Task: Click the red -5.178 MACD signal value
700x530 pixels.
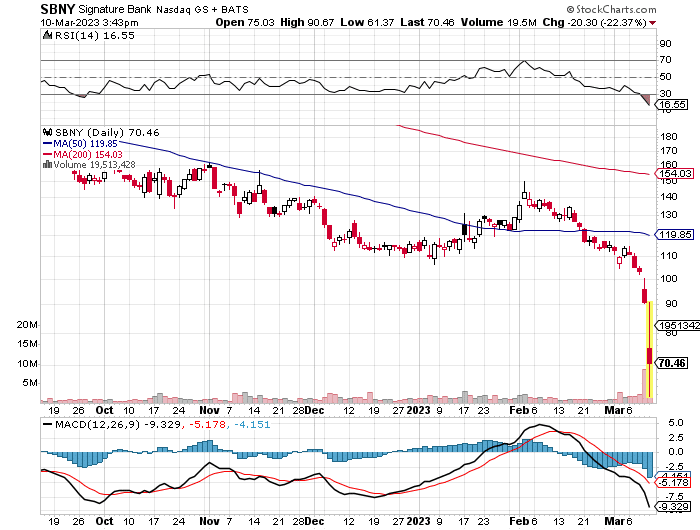Action: [208, 425]
